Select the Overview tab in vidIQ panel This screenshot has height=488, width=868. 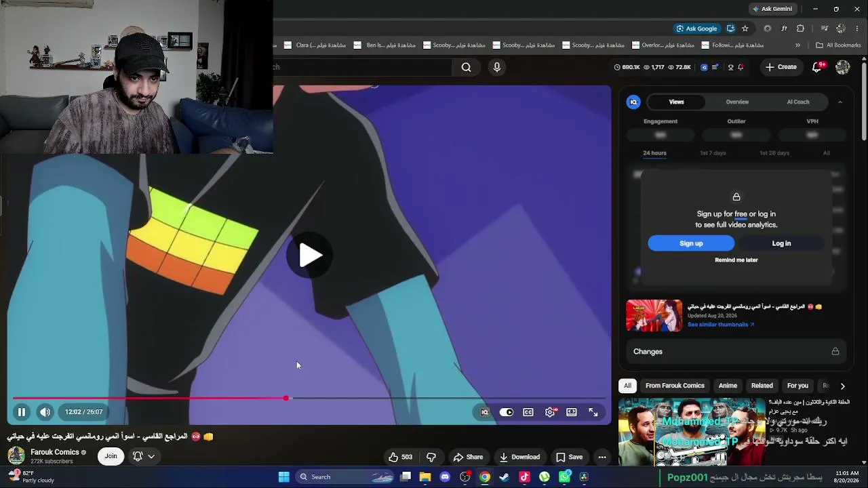click(x=737, y=102)
